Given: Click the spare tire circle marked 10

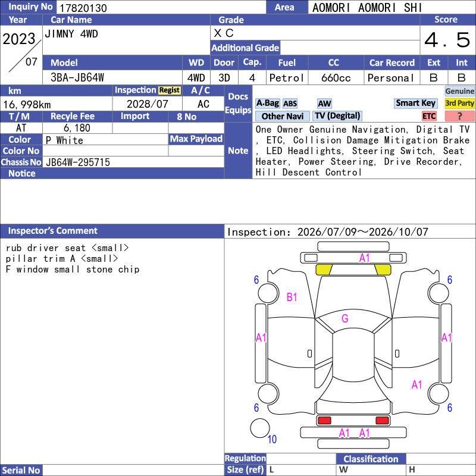Looking at the screenshot, I should click(260, 428).
